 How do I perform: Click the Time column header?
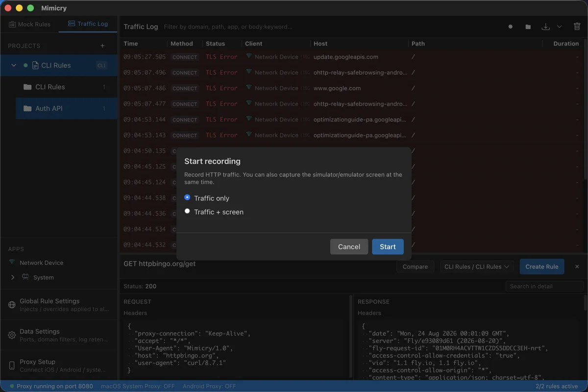pyautogui.click(x=131, y=44)
